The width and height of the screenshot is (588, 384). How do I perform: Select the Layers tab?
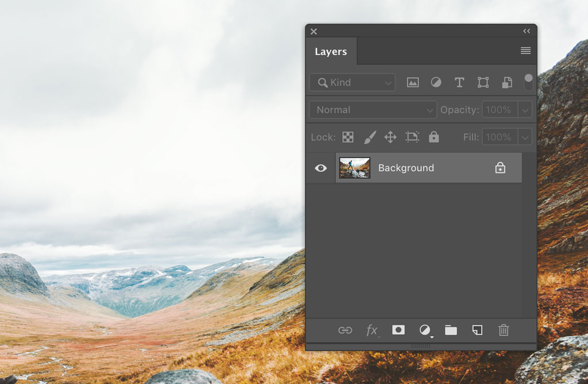coord(331,51)
